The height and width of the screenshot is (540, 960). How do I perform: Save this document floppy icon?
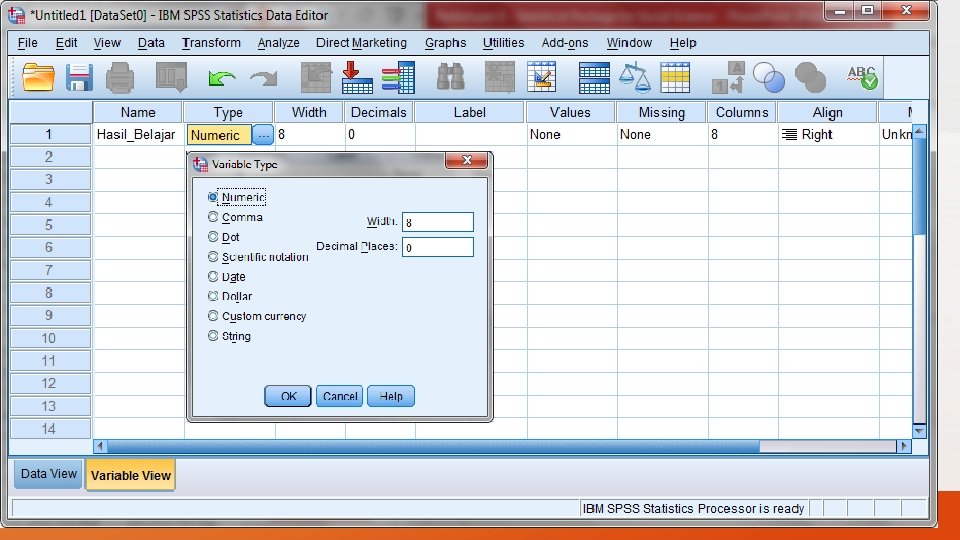tap(80, 78)
